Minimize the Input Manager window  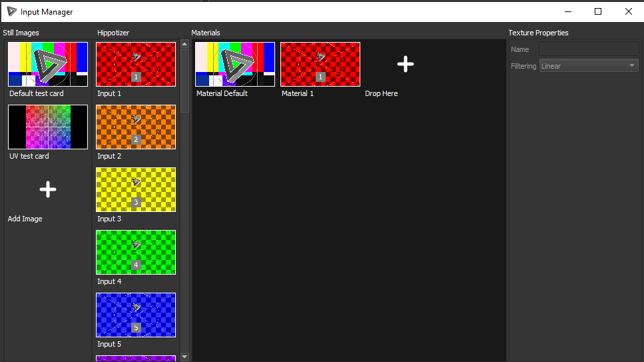(x=568, y=11)
